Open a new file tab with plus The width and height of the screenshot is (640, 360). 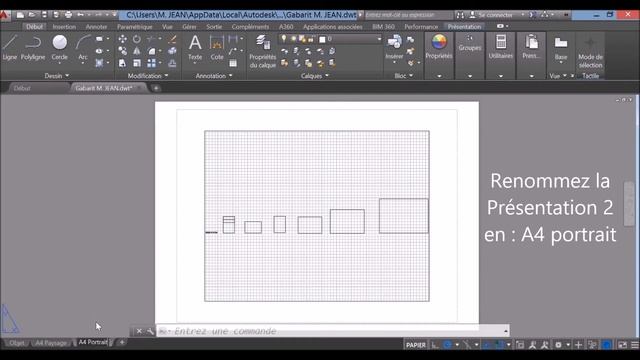(156, 88)
